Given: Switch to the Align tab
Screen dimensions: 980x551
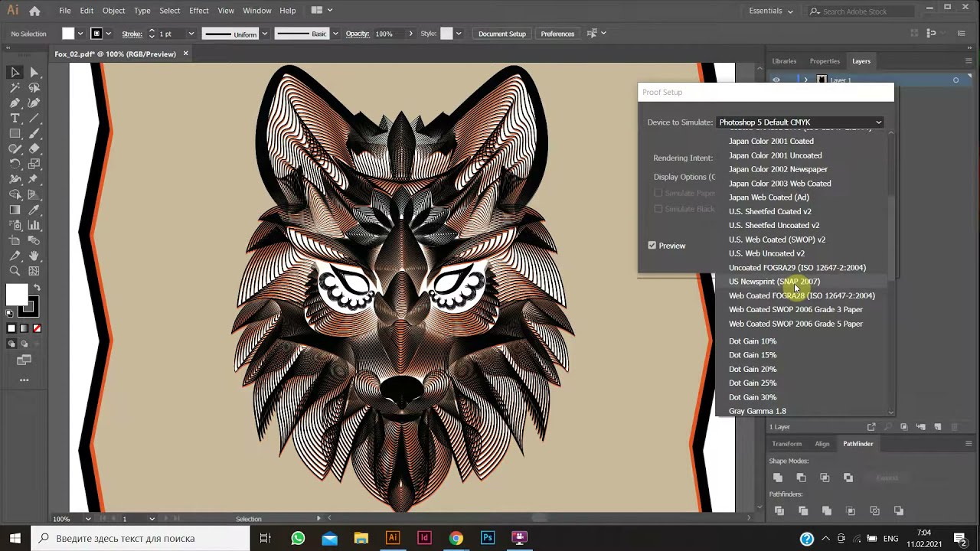Looking at the screenshot, I should pos(822,444).
